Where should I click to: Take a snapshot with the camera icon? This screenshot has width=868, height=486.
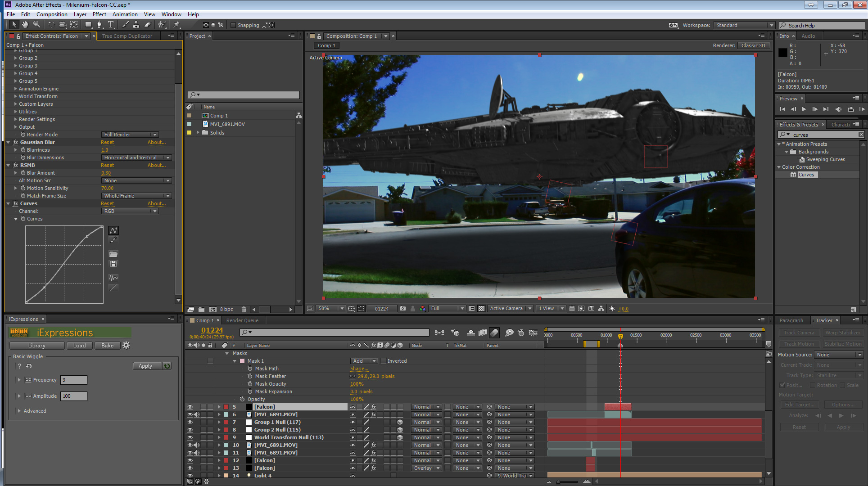402,309
